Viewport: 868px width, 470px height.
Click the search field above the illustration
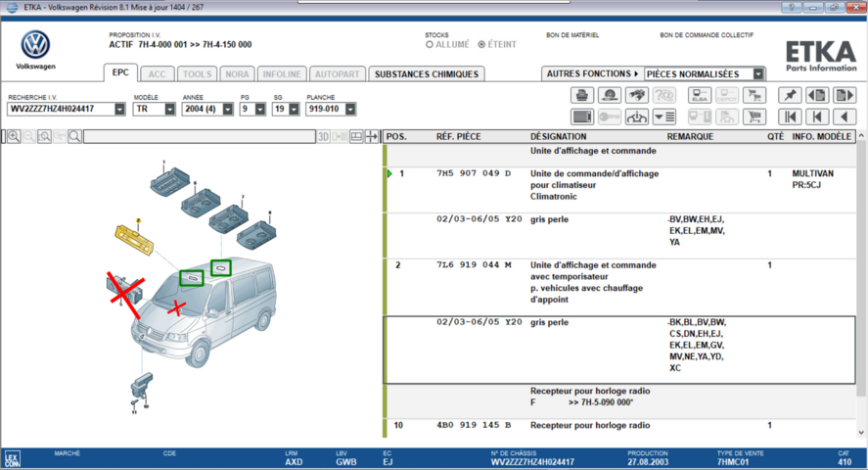[x=200, y=136]
